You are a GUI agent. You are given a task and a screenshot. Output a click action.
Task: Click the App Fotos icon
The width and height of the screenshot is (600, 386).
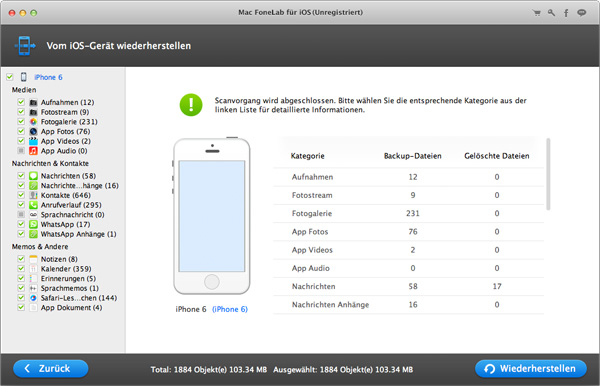tap(33, 132)
